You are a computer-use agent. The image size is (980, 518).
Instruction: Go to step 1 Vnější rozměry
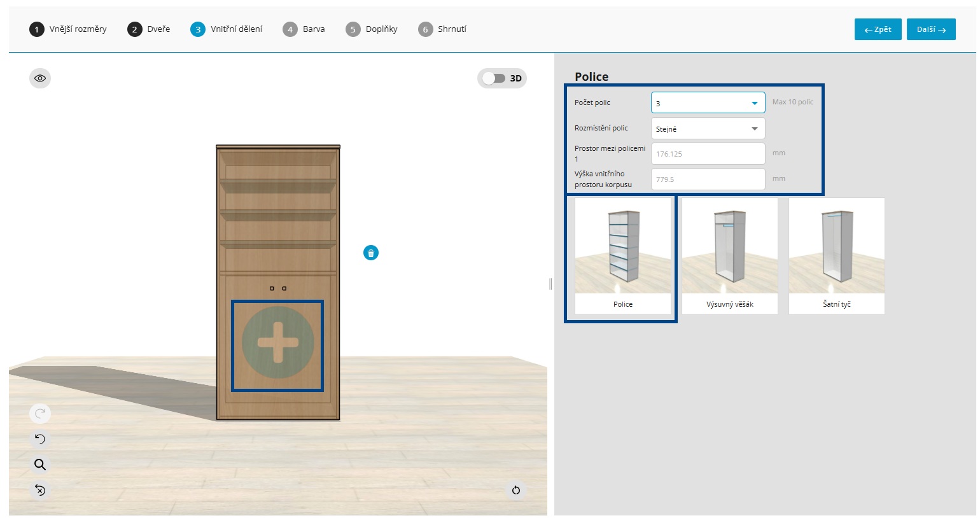(68, 29)
